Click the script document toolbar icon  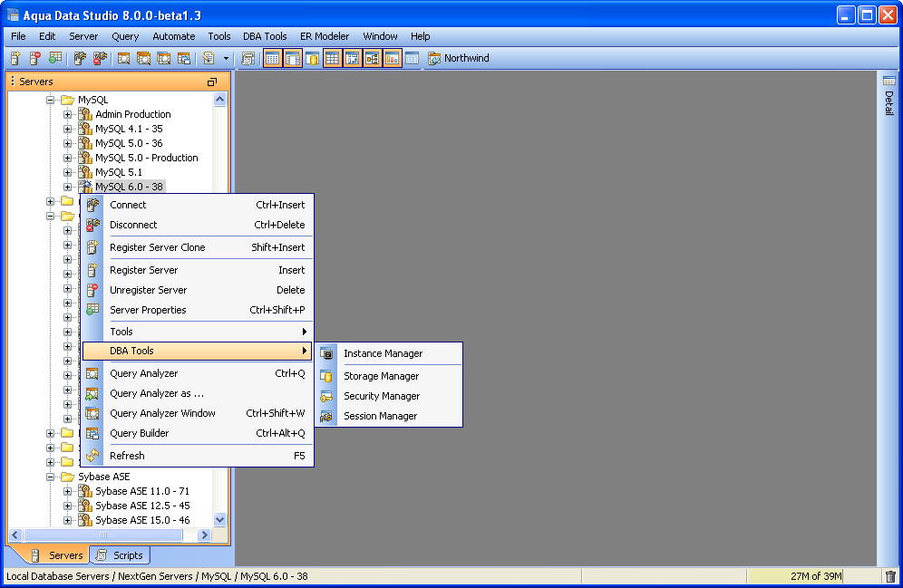point(209,58)
